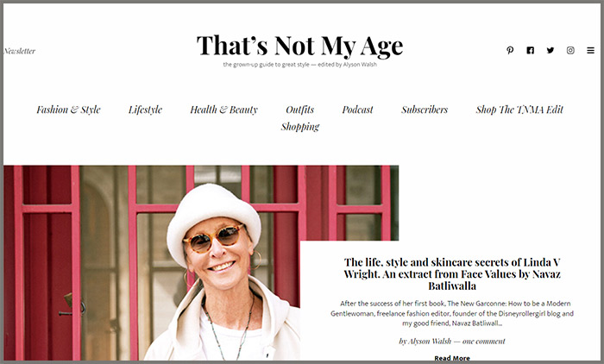This screenshot has width=604, height=364.
Task: Click the That's Not My Age site title
Action: (299, 46)
